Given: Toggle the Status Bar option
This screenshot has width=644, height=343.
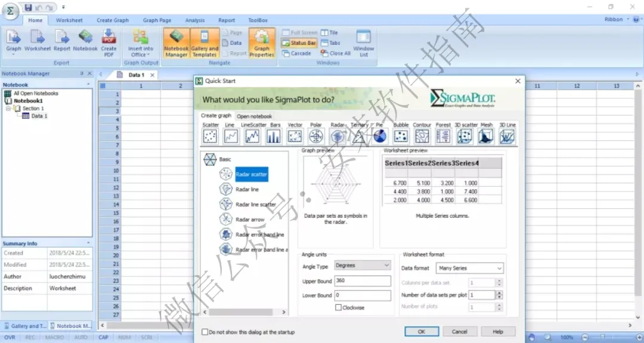Looking at the screenshot, I should pos(299,43).
